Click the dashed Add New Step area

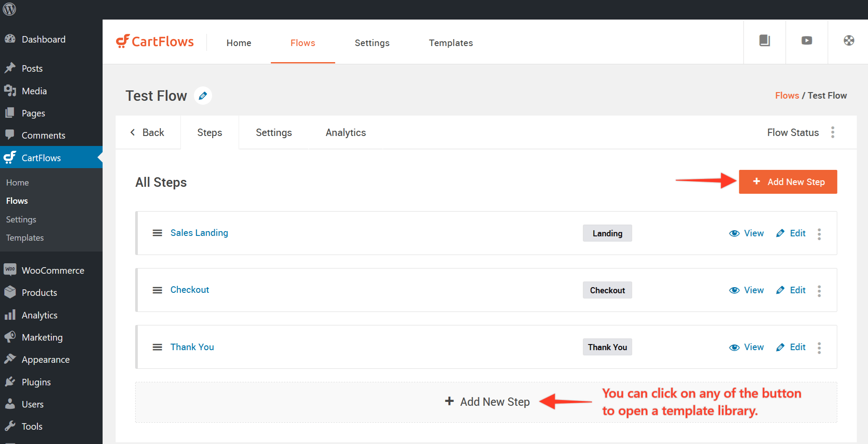(x=487, y=402)
